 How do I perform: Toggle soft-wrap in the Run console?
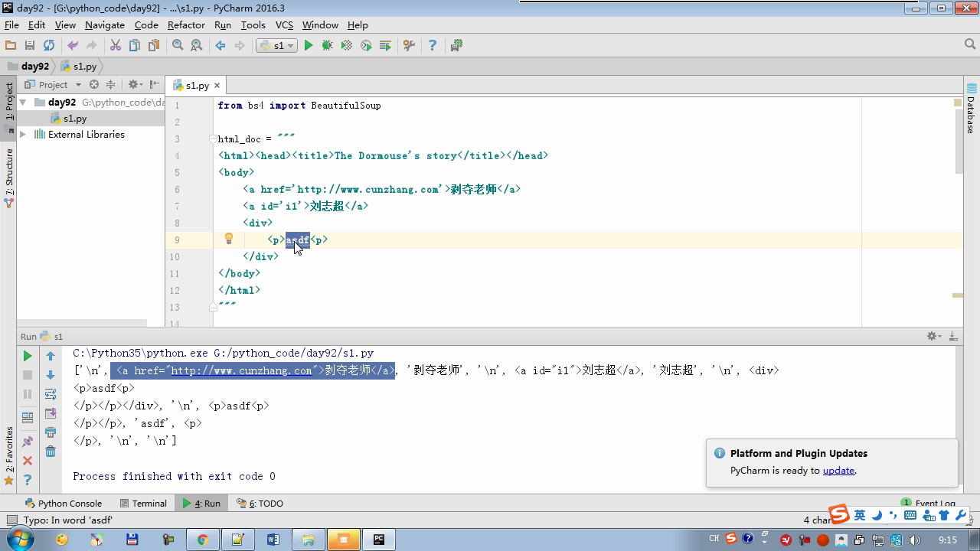pos(51,394)
